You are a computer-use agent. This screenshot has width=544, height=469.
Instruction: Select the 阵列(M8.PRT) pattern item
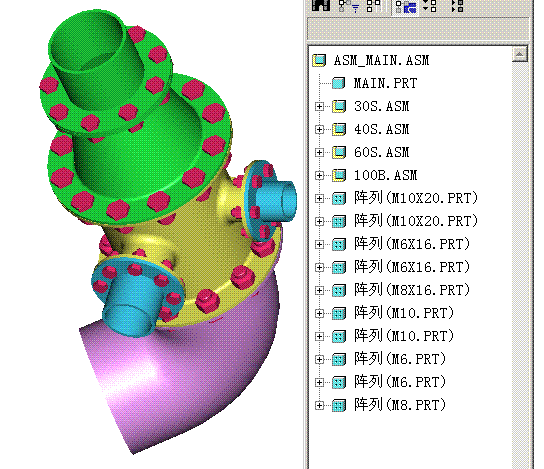coord(400,405)
